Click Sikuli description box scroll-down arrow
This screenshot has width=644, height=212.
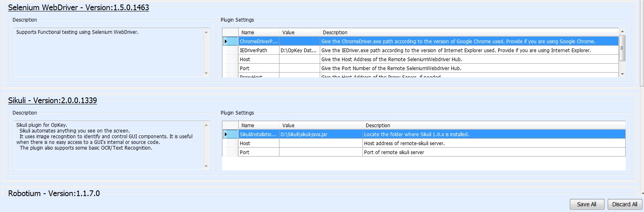coord(206,166)
